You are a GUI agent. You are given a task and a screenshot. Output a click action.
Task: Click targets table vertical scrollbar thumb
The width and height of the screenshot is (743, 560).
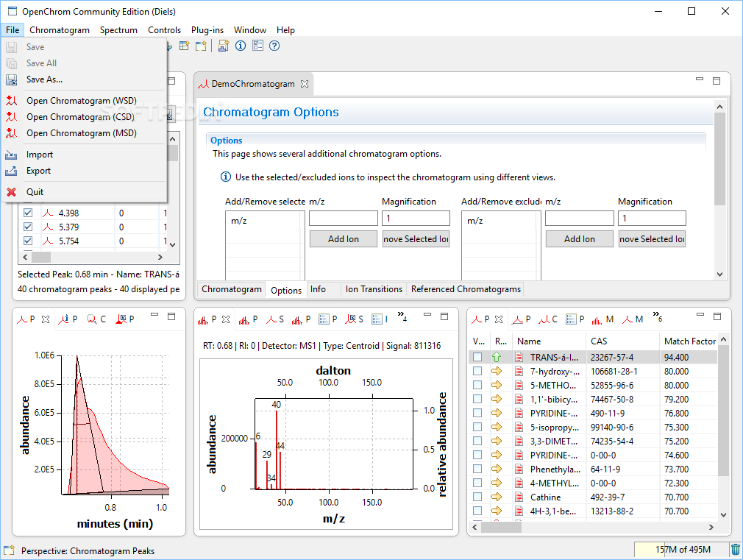[x=724, y=411]
